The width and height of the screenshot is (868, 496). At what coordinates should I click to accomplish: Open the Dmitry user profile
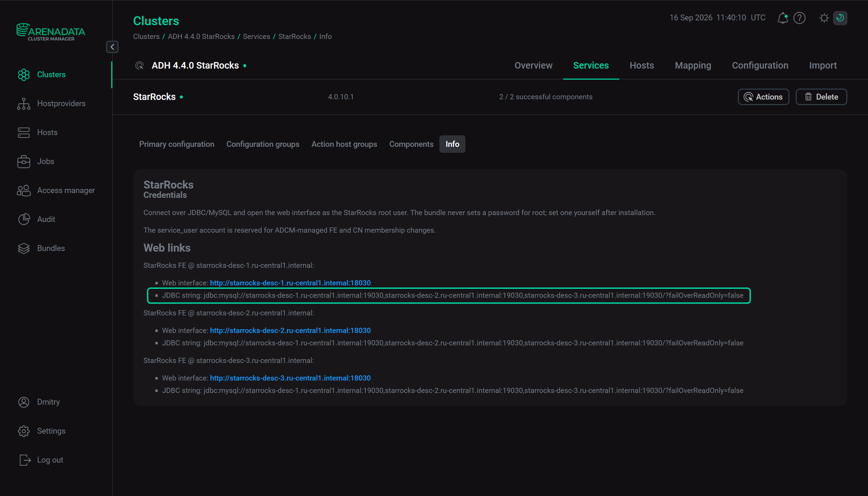tap(48, 402)
